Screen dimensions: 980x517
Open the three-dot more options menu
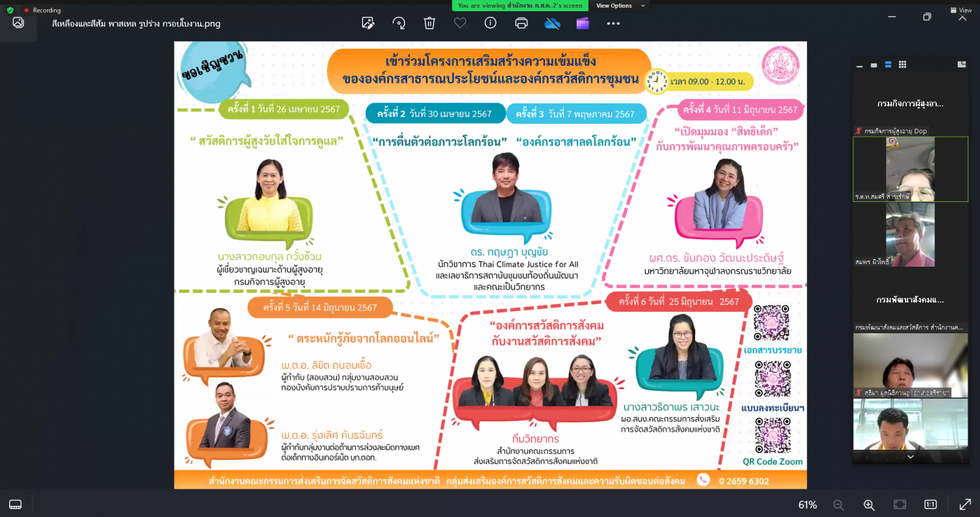click(613, 24)
